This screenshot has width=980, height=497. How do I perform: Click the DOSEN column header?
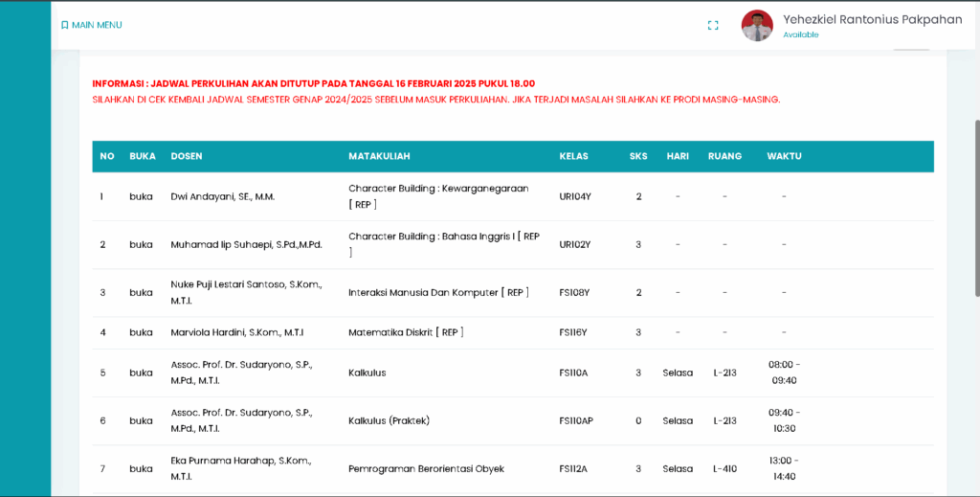point(187,156)
